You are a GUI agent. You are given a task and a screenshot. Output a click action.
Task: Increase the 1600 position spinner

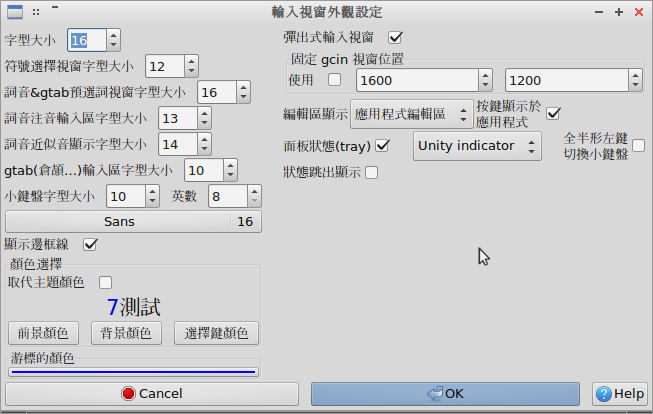[485, 75]
